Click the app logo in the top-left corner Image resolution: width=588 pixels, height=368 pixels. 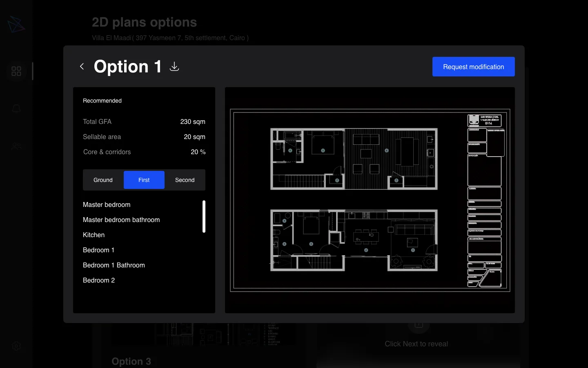[16, 25]
